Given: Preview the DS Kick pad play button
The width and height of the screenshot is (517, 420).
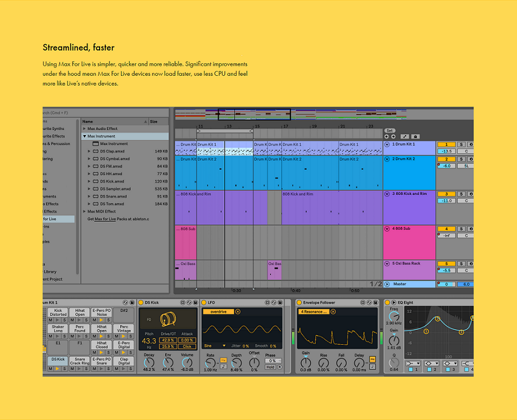Looking at the screenshot, I should pyautogui.click(x=58, y=369).
